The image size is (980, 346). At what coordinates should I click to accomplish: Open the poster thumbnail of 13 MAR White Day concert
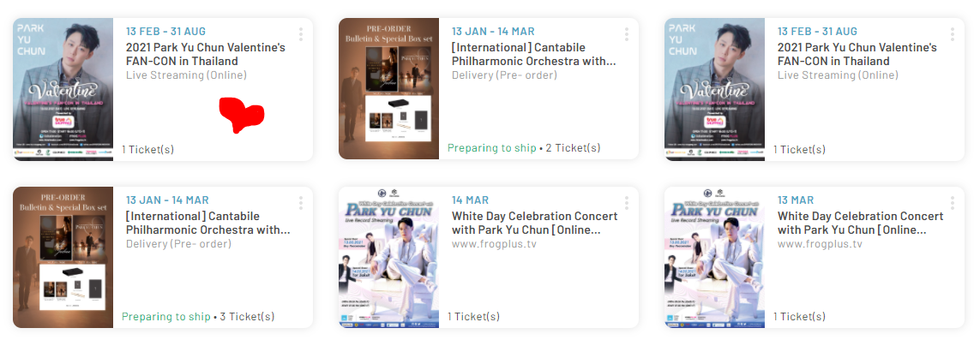714,257
